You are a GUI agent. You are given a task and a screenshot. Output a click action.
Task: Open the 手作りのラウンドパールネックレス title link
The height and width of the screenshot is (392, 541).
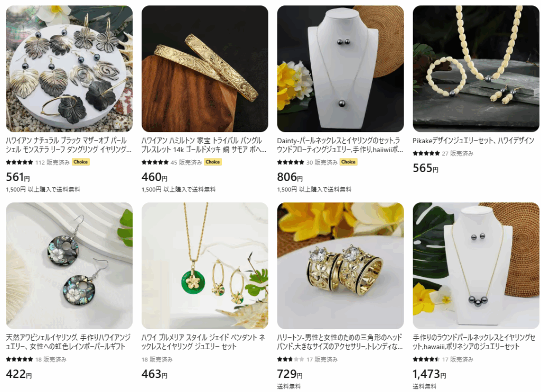(x=474, y=342)
